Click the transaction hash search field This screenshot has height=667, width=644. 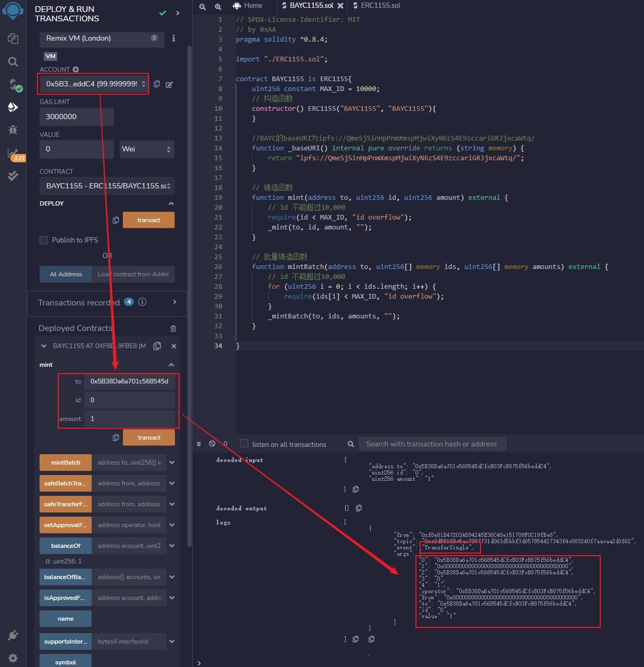[x=432, y=444]
